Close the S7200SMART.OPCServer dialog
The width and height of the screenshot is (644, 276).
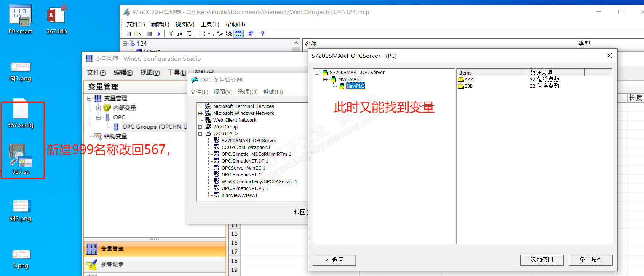(609, 56)
